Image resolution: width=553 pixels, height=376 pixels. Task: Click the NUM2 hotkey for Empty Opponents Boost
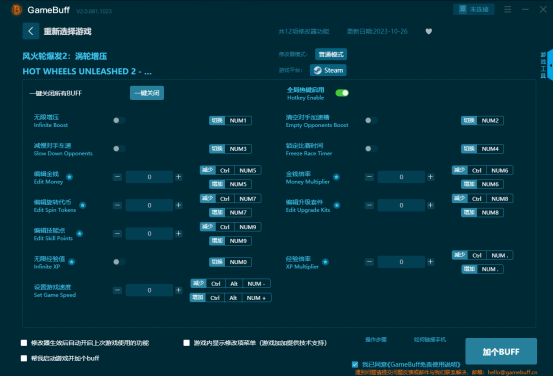482,121
